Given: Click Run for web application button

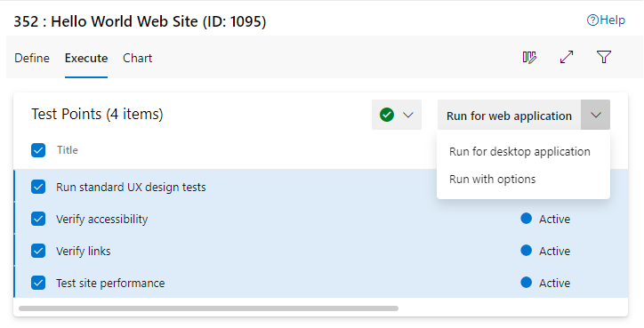Looking at the screenshot, I should 510,115.
